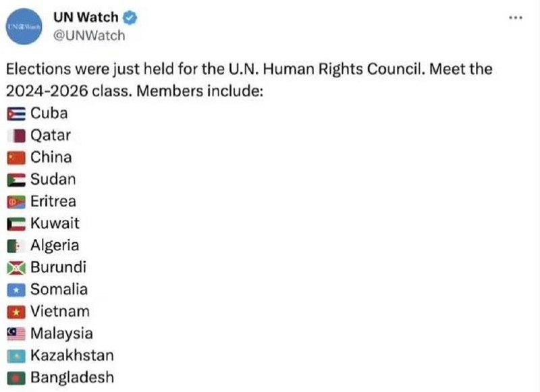Screen dimensions: 540x392
Task: Click the Malaysia flag emoji
Action: [16, 334]
